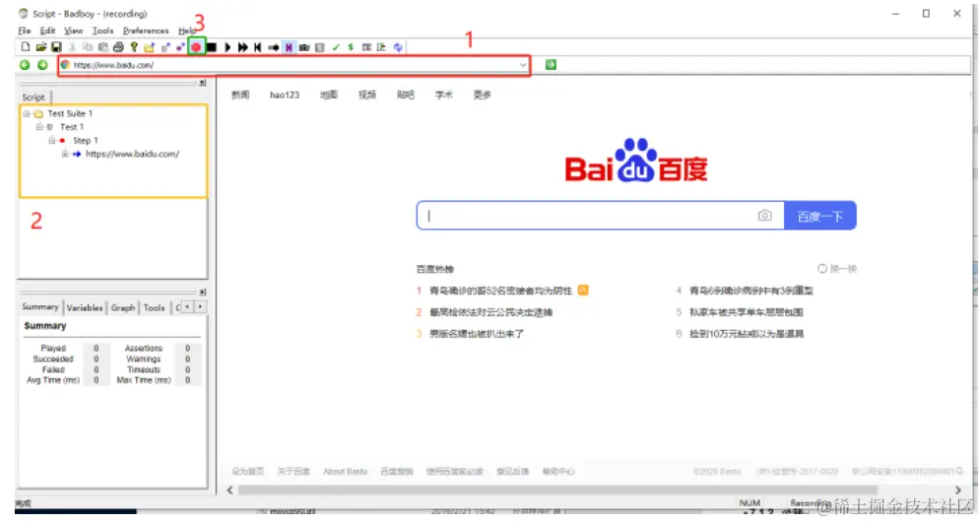Viewport: 980px width, 523px height.
Task: Click the Copy icon in toolbar
Action: tap(88, 47)
